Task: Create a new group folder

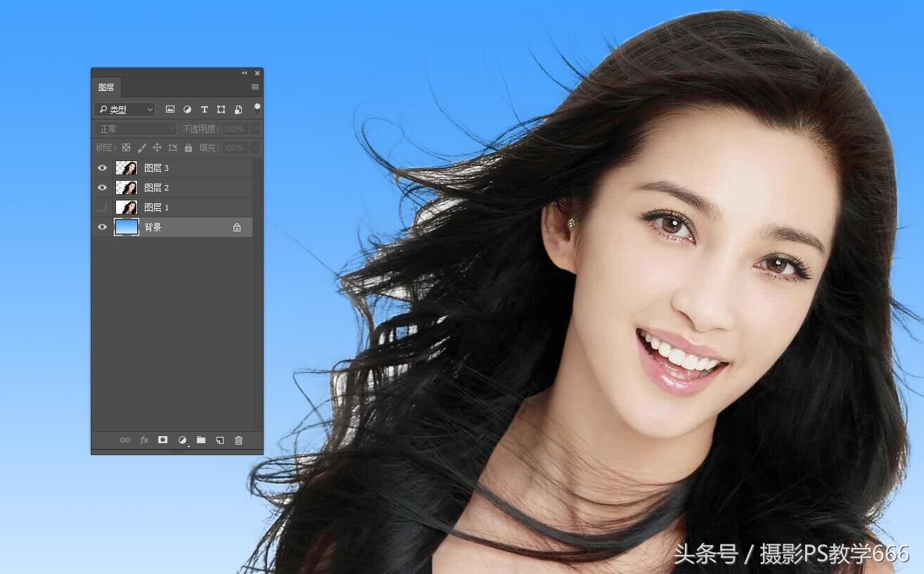Action: pyautogui.click(x=201, y=440)
